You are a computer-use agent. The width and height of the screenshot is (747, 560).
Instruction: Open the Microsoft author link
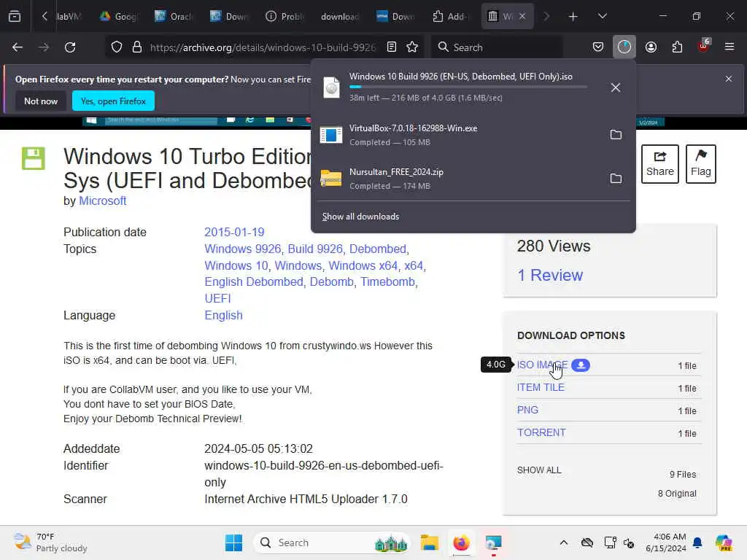click(102, 201)
